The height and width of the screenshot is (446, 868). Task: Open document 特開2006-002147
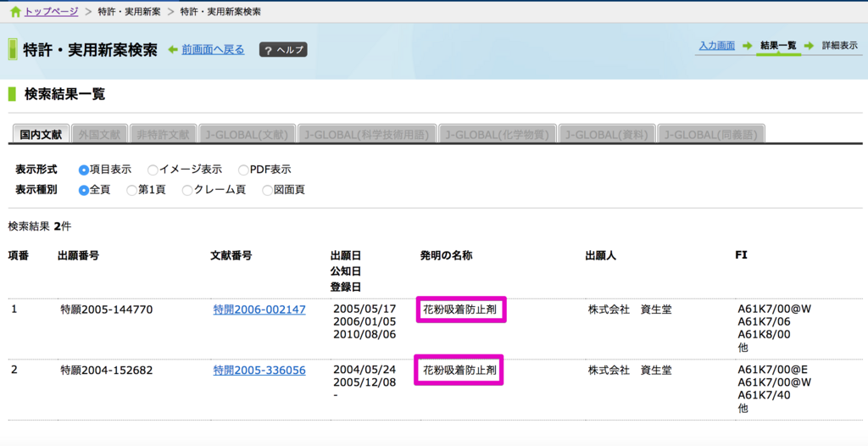[259, 309]
